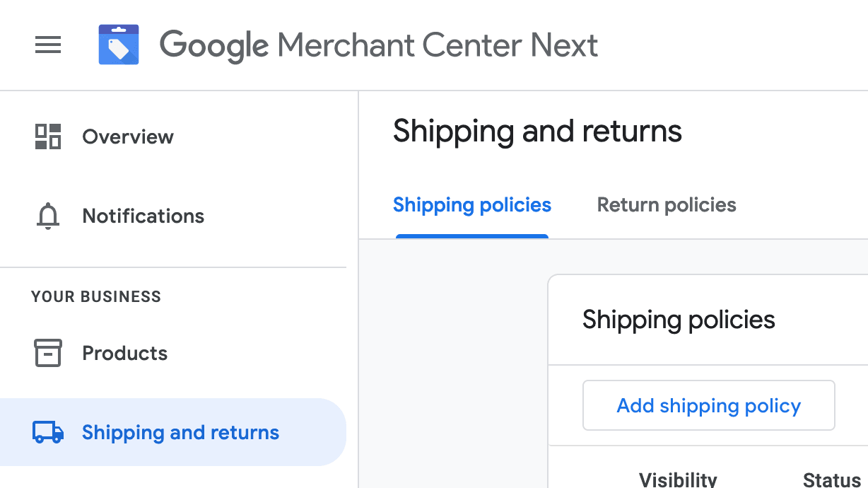This screenshot has height=488, width=868.
Task: Click the Notifications bell in Your Business sidebar
Action: tap(47, 216)
